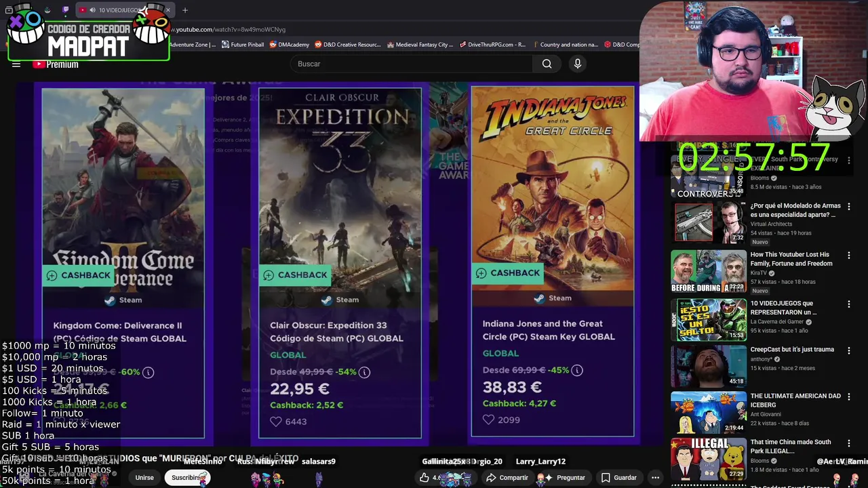Open the more actions ellipsis under video
Viewport: 868px width, 488px height.
[655, 478]
